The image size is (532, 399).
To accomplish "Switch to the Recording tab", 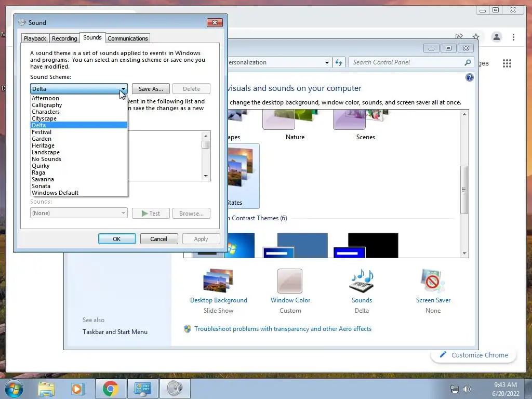I will (x=64, y=38).
